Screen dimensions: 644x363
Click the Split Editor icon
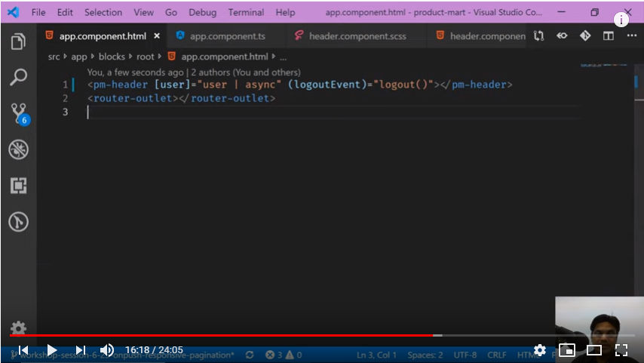click(608, 35)
